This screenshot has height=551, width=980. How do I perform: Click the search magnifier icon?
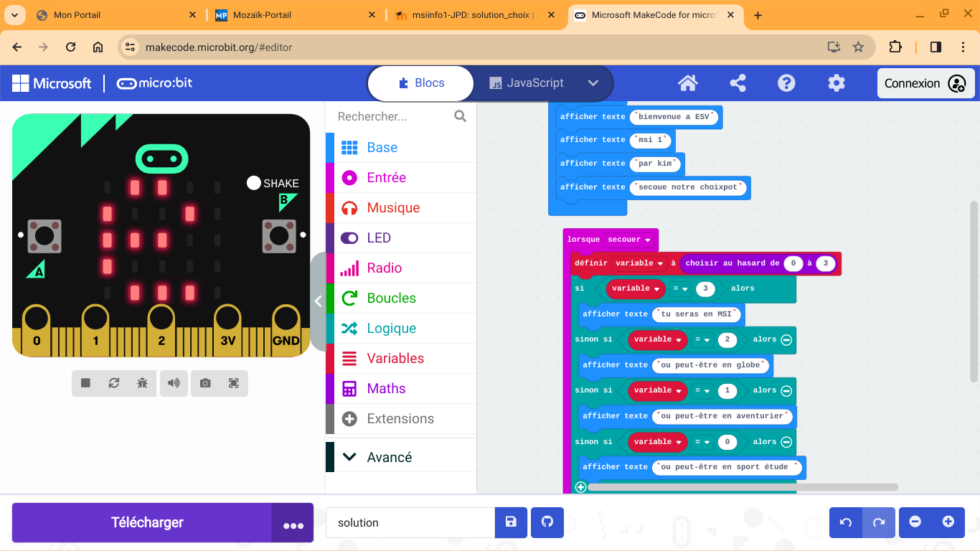click(461, 116)
